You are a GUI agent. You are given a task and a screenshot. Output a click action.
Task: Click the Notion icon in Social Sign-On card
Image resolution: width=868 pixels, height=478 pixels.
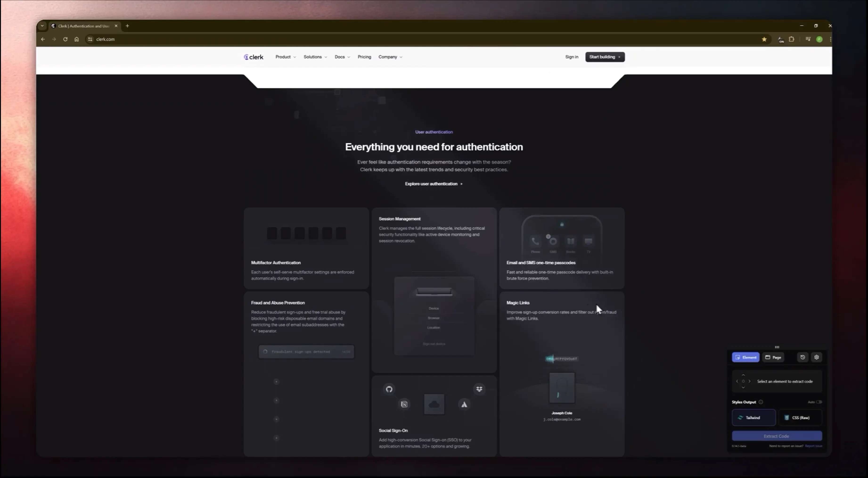tap(404, 404)
